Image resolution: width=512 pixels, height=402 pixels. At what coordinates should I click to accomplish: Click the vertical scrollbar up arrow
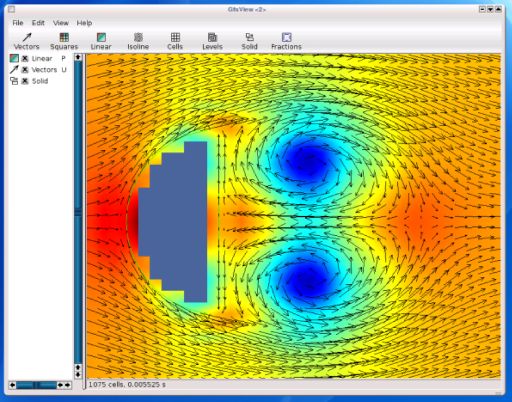(78, 57)
